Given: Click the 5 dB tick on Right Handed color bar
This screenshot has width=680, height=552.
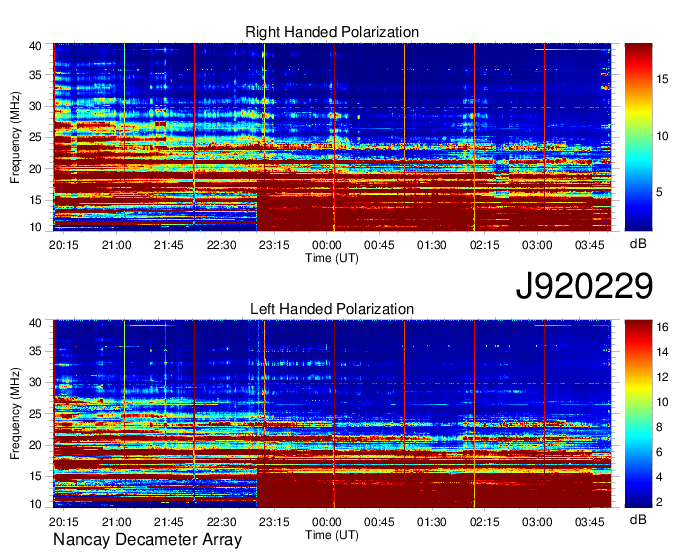Looking at the screenshot, I should pyautogui.click(x=660, y=192).
